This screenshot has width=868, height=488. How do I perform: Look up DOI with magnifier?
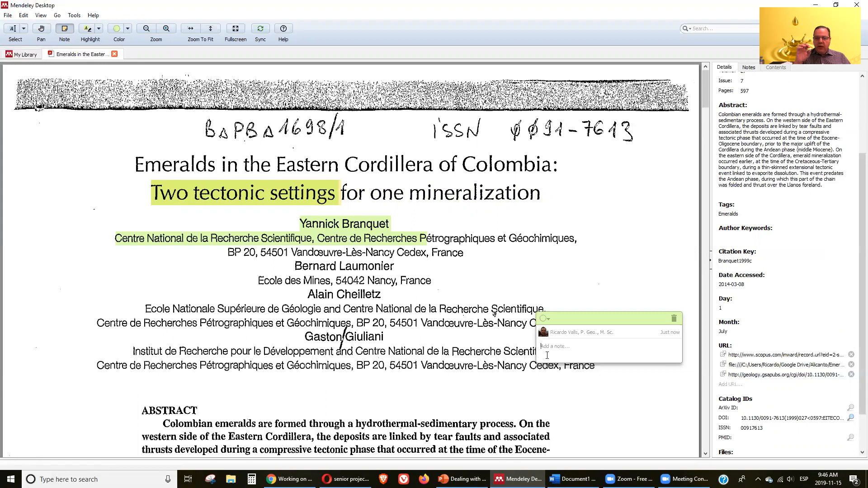850,418
